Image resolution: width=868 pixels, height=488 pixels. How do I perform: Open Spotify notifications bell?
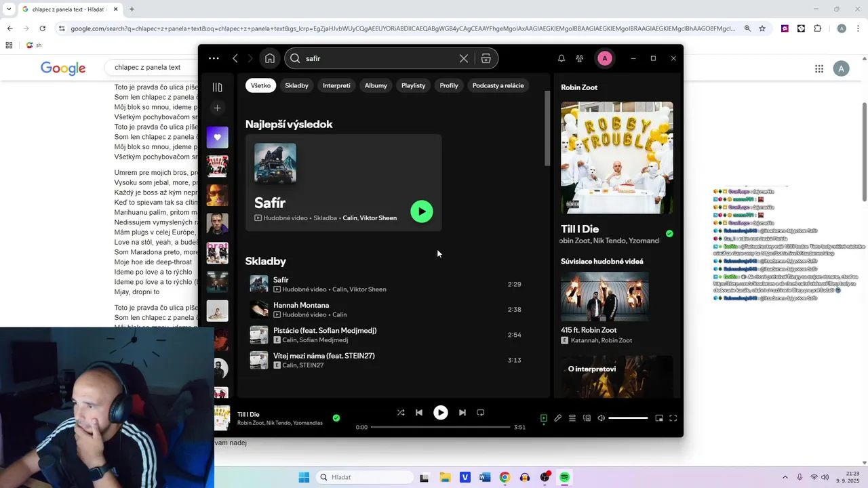pyautogui.click(x=561, y=58)
